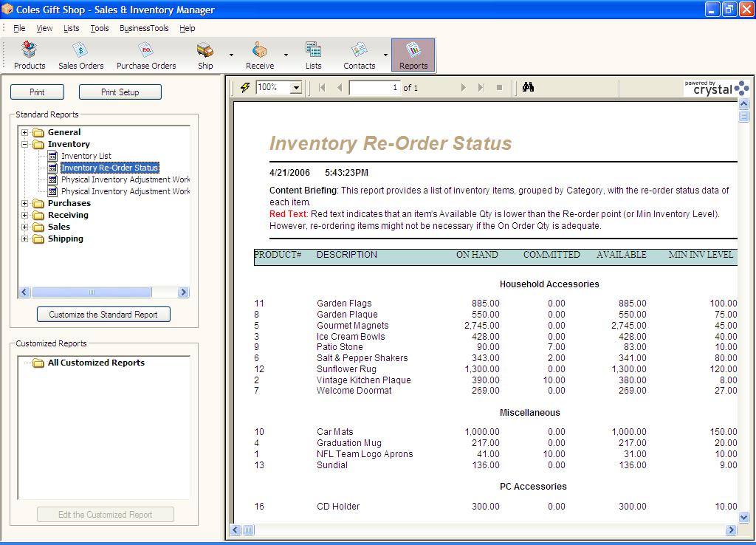Click the binoculars search text icon
Image resolution: width=756 pixels, height=545 pixels.
coord(528,87)
